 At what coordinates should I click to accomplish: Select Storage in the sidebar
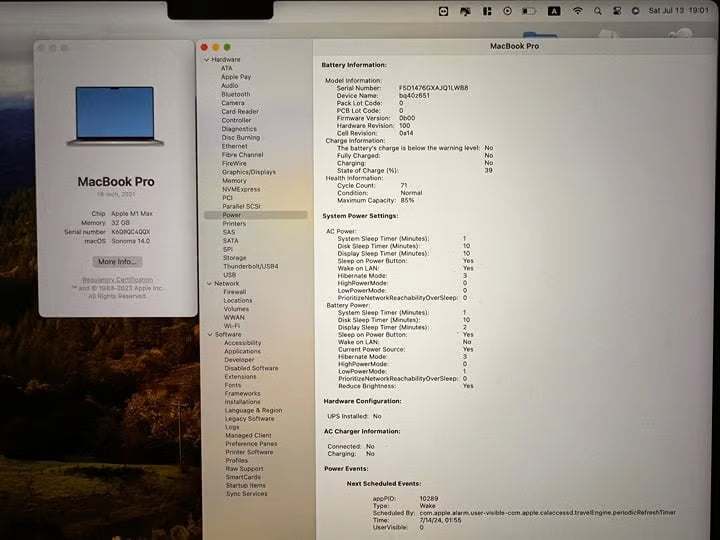[x=235, y=258]
